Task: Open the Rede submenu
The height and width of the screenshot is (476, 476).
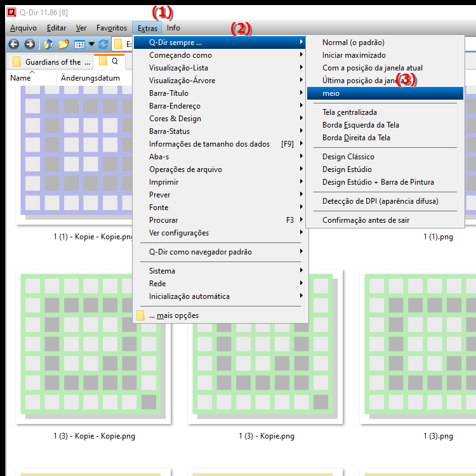Action: click(219, 284)
